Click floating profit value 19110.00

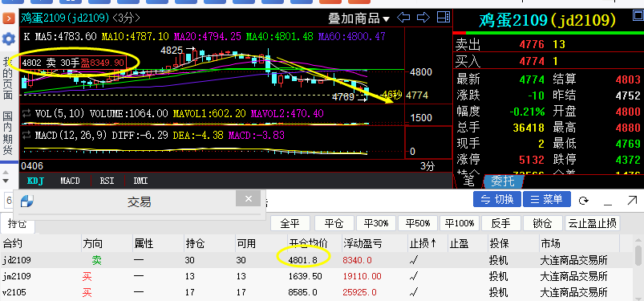point(362,276)
